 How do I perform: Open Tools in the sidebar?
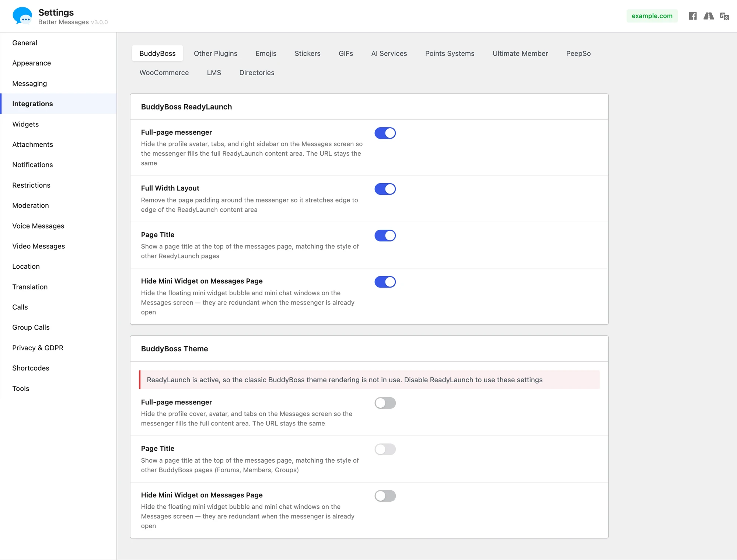(58, 389)
